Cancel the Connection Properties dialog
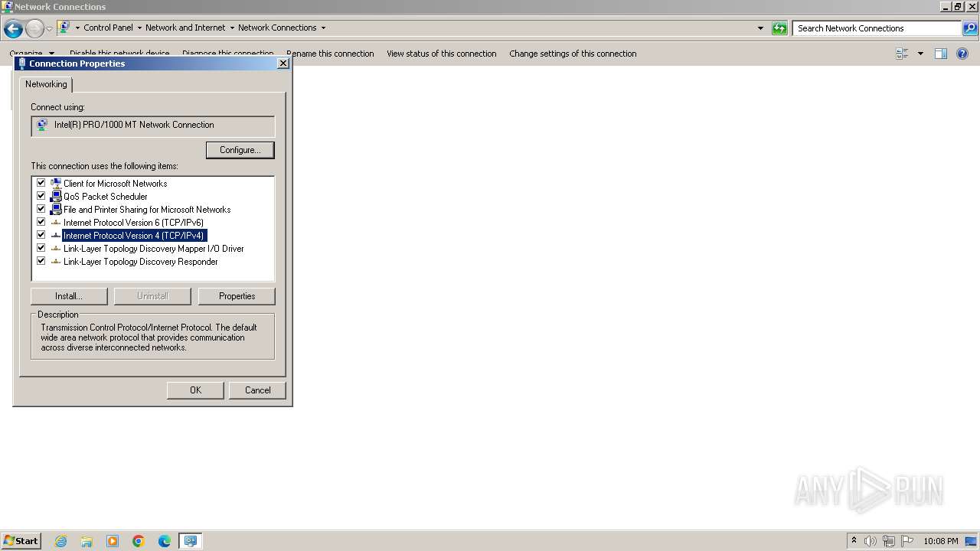 pos(257,390)
